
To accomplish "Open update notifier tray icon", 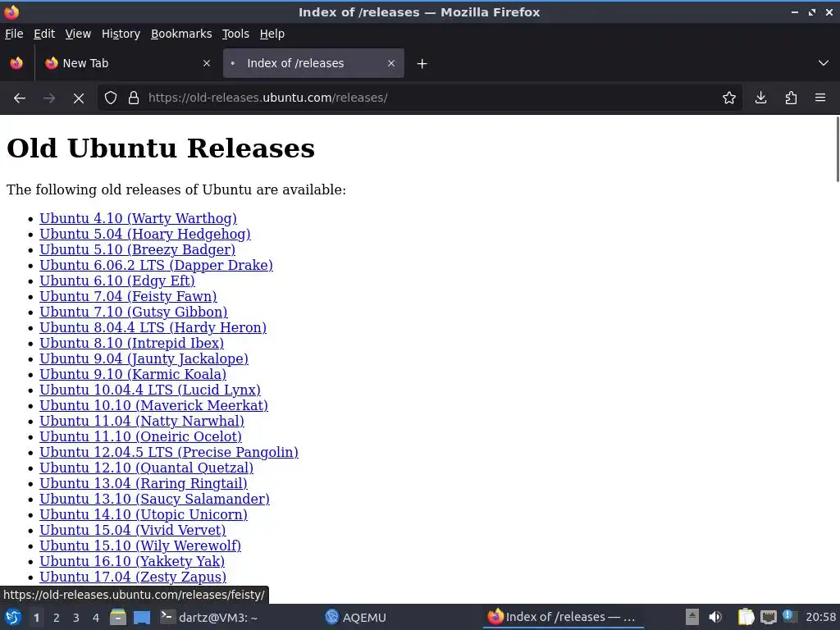I will tap(788, 616).
